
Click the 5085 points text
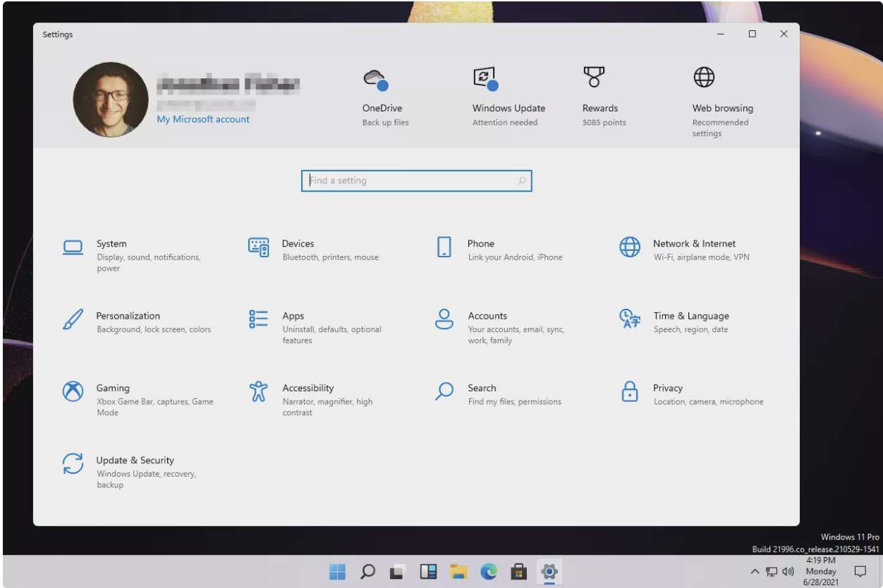pos(604,122)
